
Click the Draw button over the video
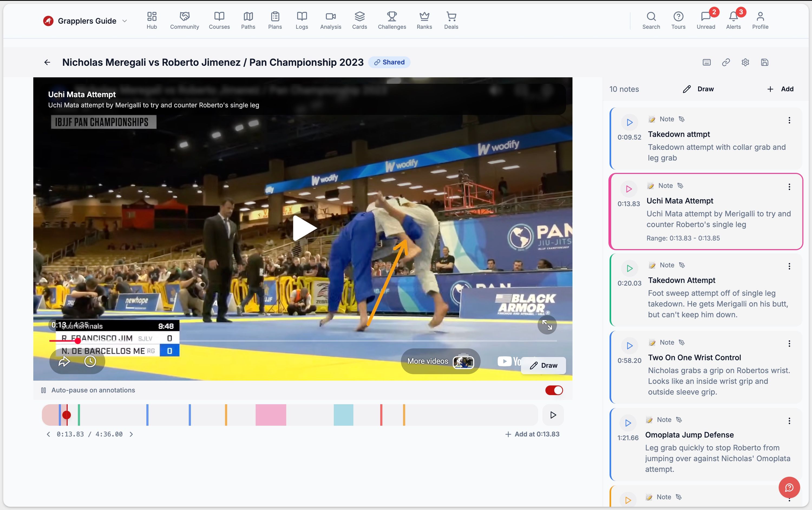(x=543, y=366)
